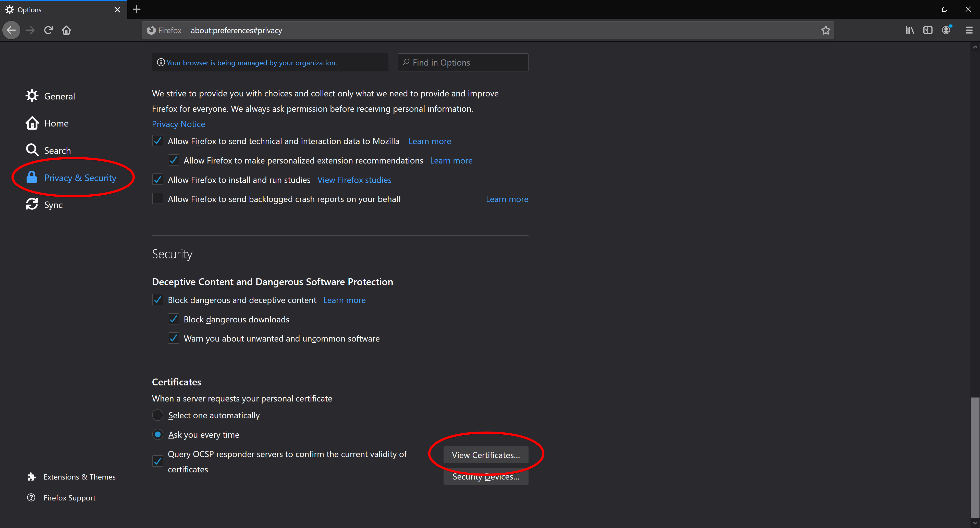This screenshot has height=528, width=980.
Task: Open Extensions & Themes
Action: (x=71, y=477)
